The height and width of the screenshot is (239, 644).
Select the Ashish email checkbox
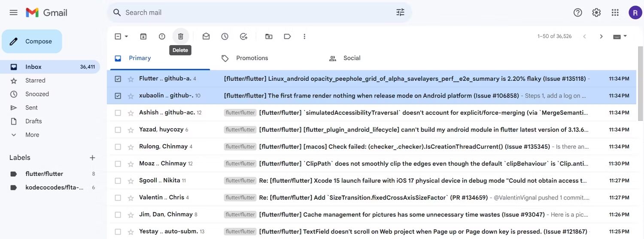(118, 113)
